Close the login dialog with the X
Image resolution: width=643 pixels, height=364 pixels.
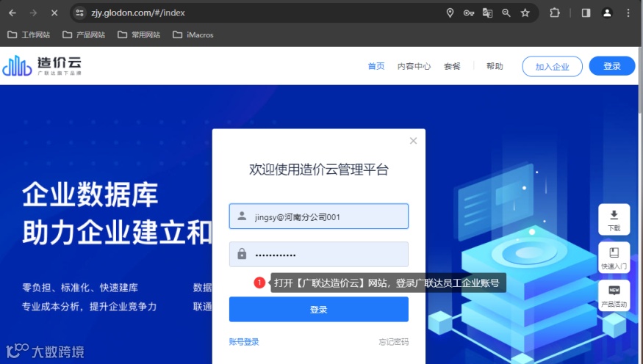pyautogui.click(x=413, y=141)
